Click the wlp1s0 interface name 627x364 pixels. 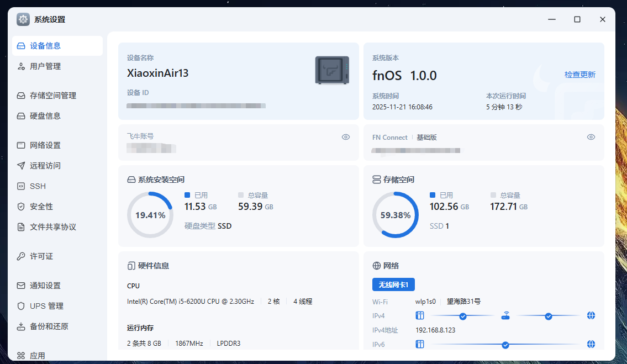(x=425, y=301)
